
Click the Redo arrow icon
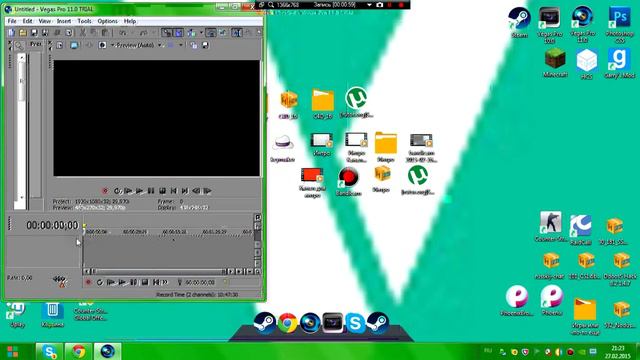pos(143,33)
